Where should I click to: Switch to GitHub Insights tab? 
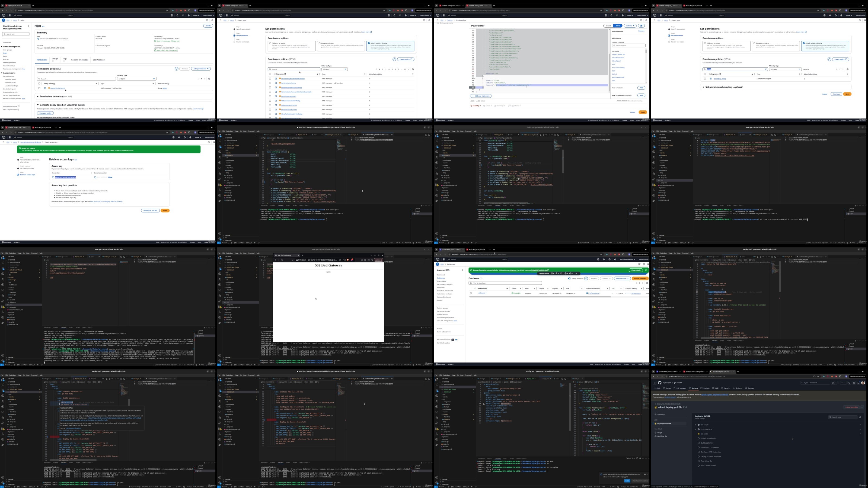click(x=738, y=388)
